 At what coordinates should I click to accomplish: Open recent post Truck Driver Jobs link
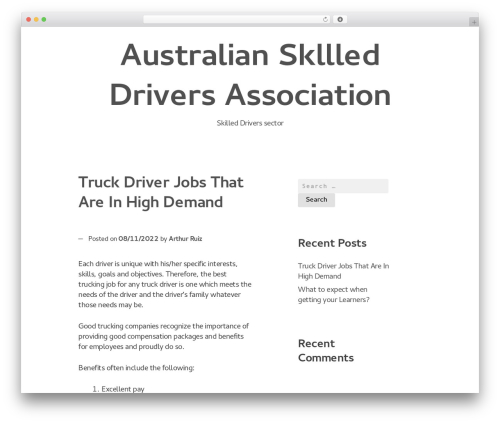click(x=343, y=271)
